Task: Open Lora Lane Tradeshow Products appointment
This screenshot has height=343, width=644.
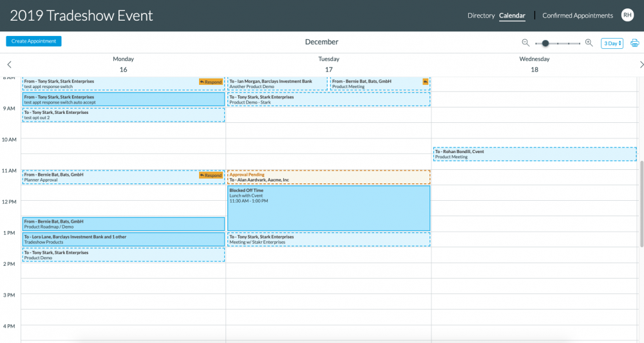Action: 123,239
